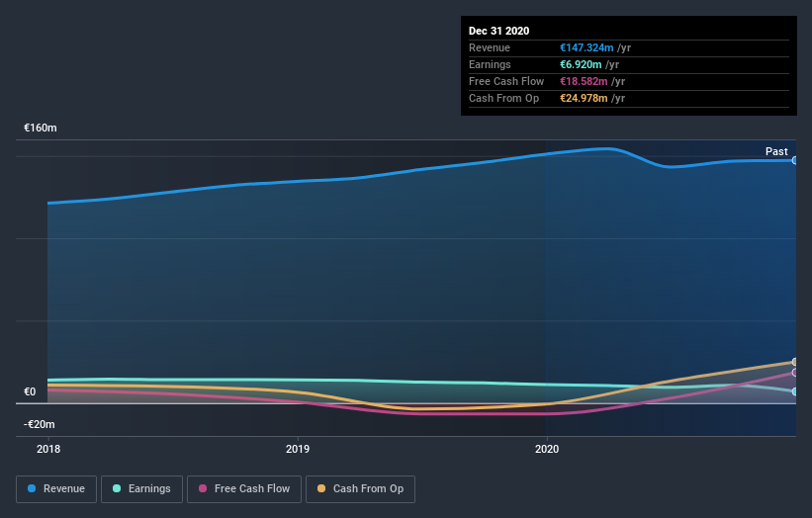
Task: Click the €24.978m cash from op value
Action: click(584, 98)
